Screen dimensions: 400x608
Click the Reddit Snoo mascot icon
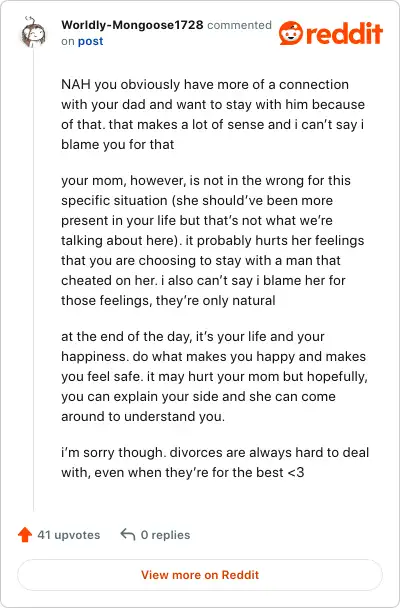pos(291,33)
